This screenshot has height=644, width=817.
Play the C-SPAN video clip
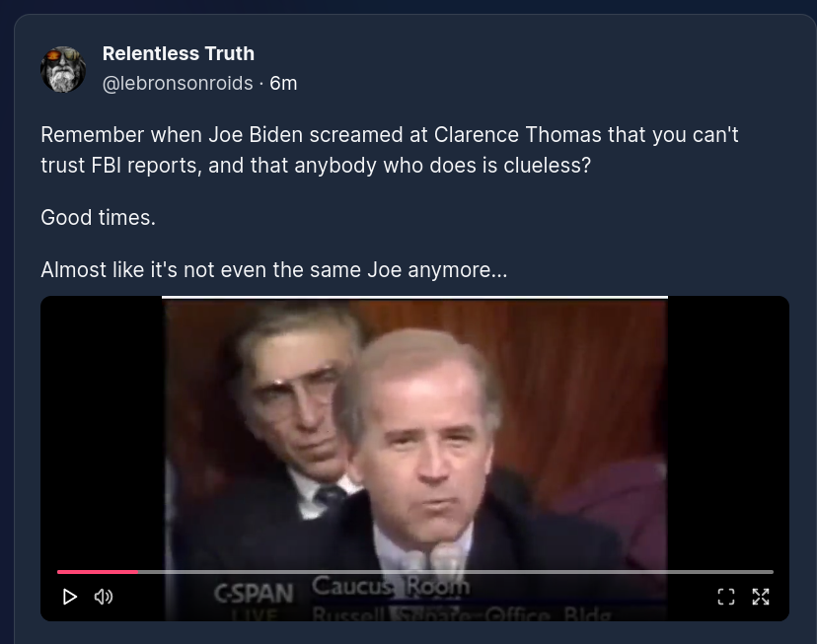(x=69, y=597)
